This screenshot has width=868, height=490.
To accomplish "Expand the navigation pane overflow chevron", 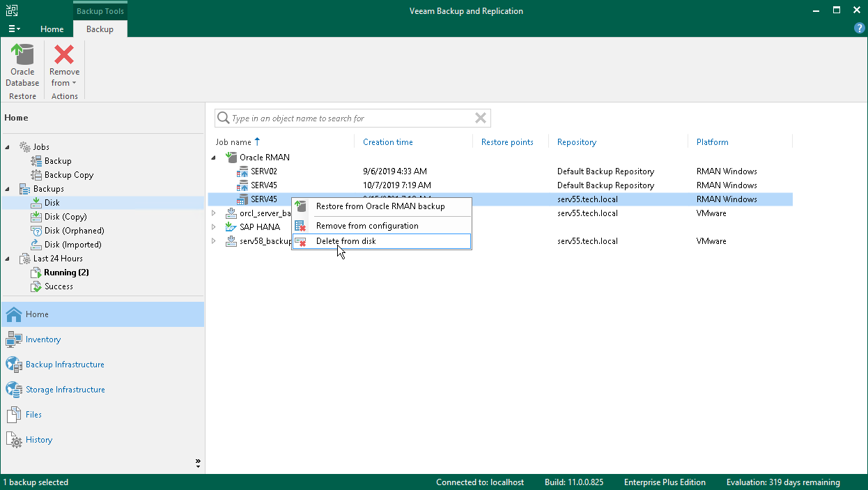I will click(198, 462).
